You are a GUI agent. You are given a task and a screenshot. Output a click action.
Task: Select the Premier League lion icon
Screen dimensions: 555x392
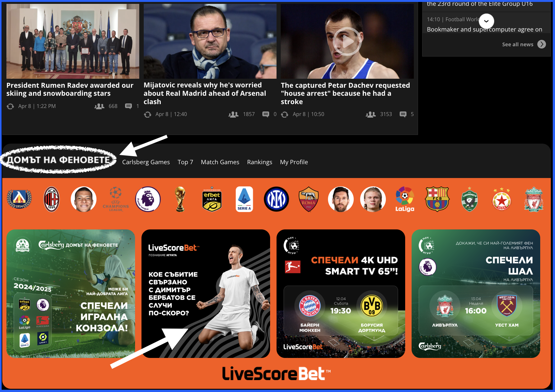[148, 199]
